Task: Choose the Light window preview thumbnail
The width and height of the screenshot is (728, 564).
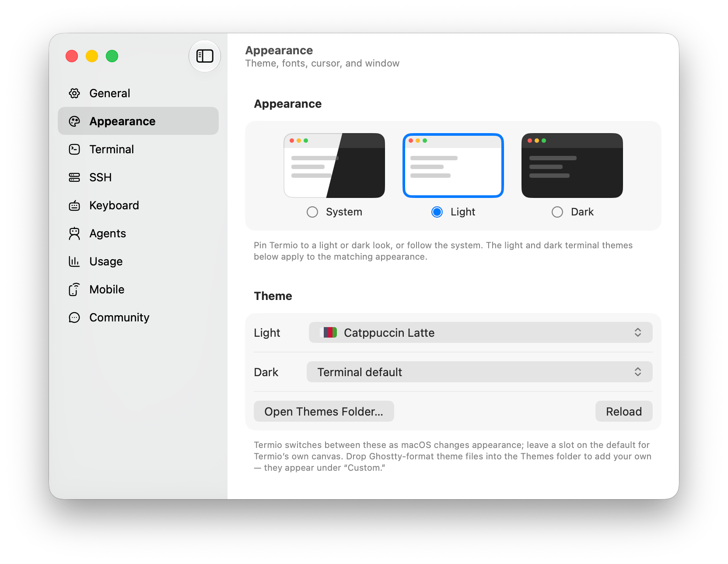Action: pos(453,166)
